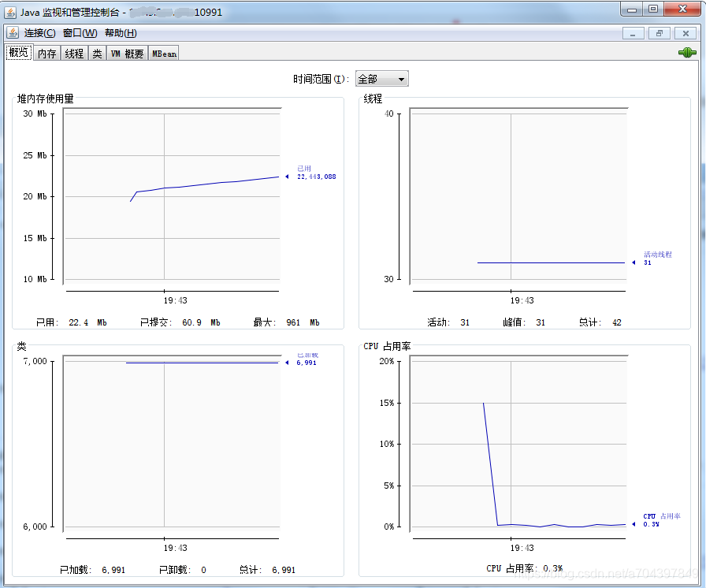Click the 已卸载: 0 classes value
Screen dimensions: 706x588
[182, 570]
